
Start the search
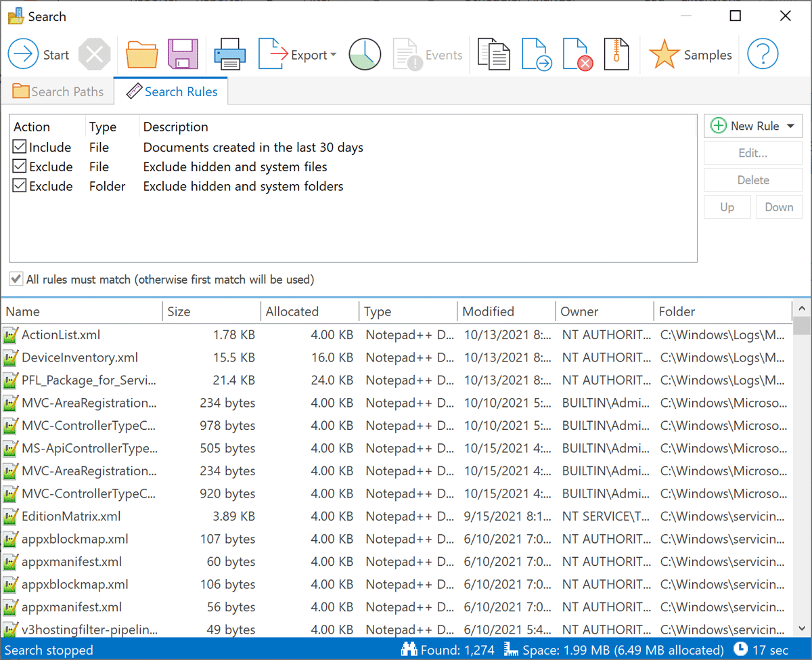tap(41, 54)
